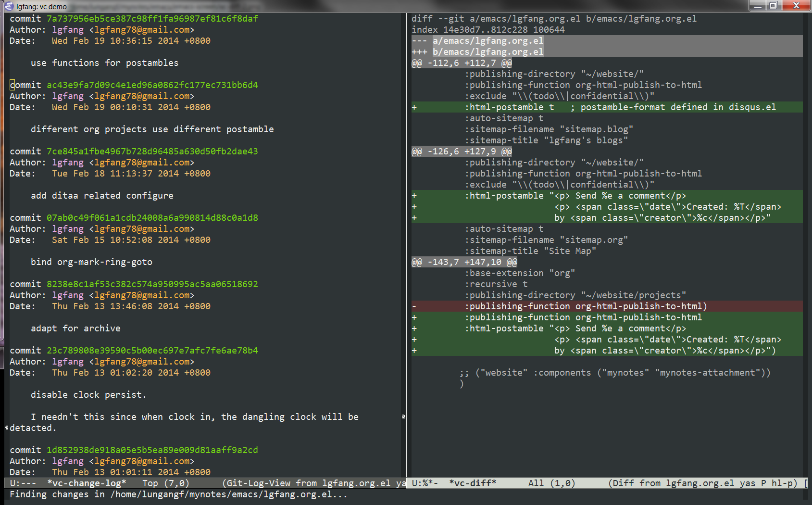Maximize the lgfang: vc demo window

click(774, 6)
